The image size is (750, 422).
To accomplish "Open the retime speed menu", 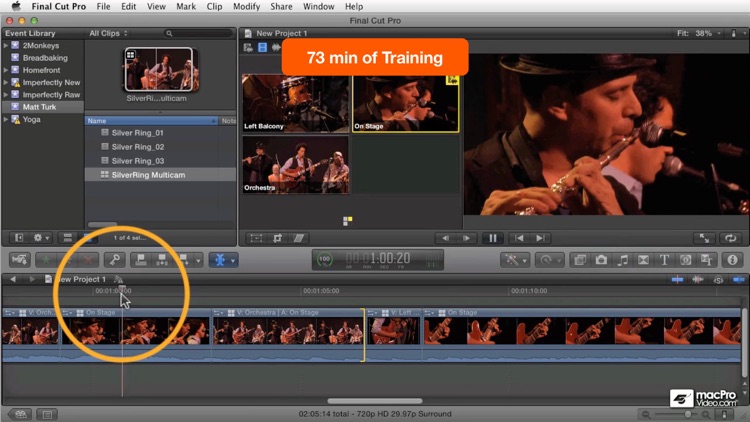I will [548, 260].
